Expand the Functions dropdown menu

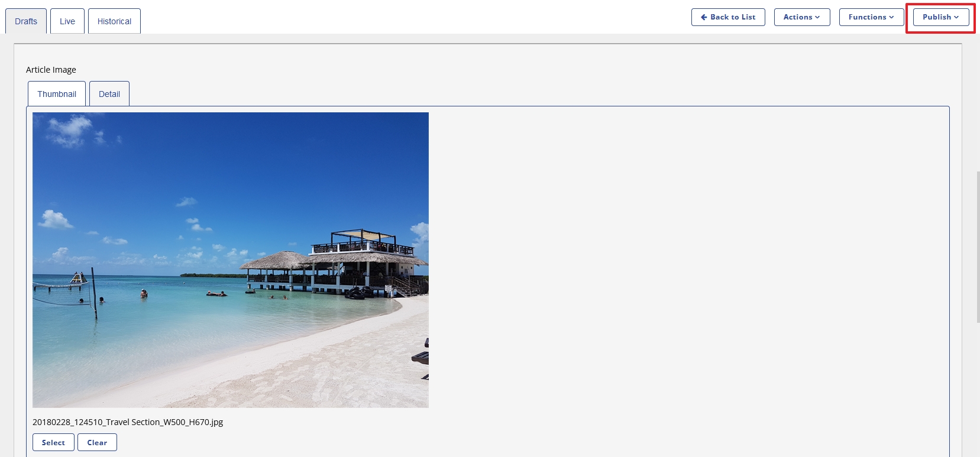[871, 17]
